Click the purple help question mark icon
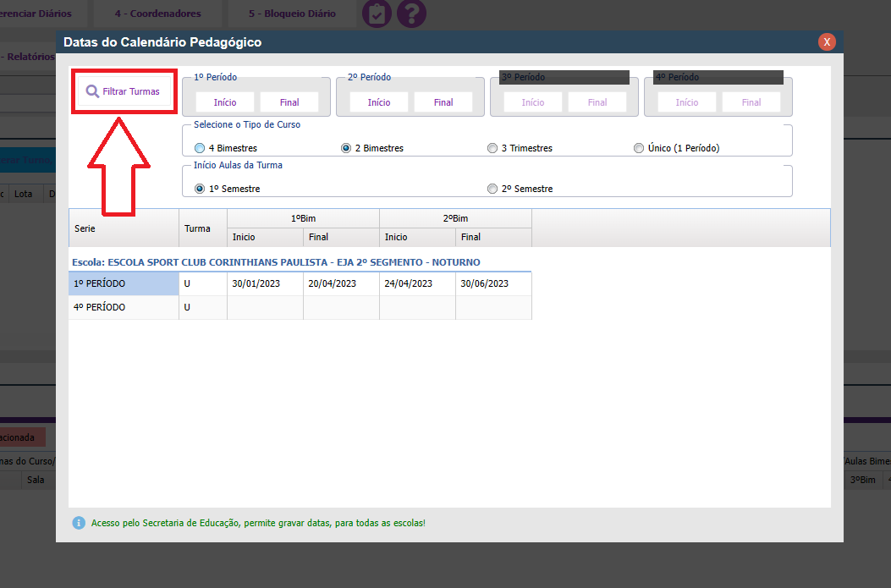 pos(411,14)
